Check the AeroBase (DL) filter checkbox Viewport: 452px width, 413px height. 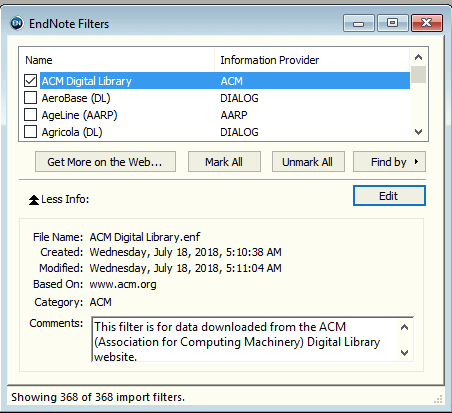click(30, 98)
